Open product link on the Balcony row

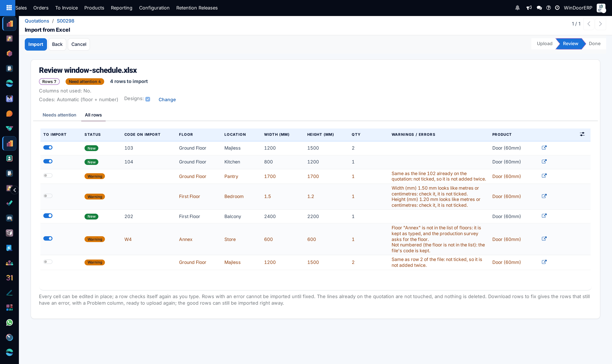[544, 216]
